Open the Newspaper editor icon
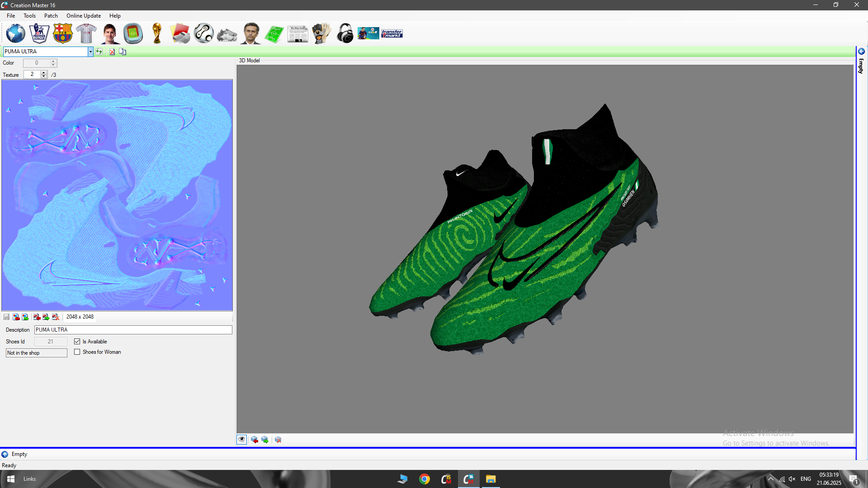Viewport: 868px width, 488px height. (297, 34)
